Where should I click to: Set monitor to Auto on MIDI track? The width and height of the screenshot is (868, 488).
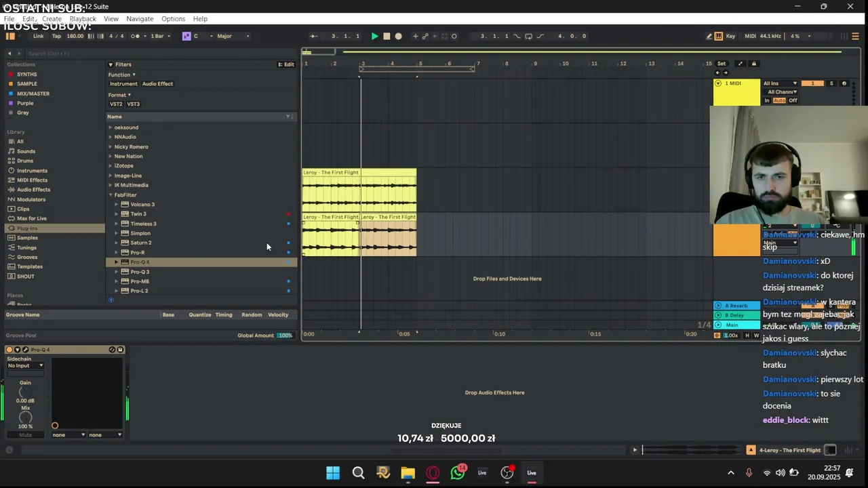[779, 100]
